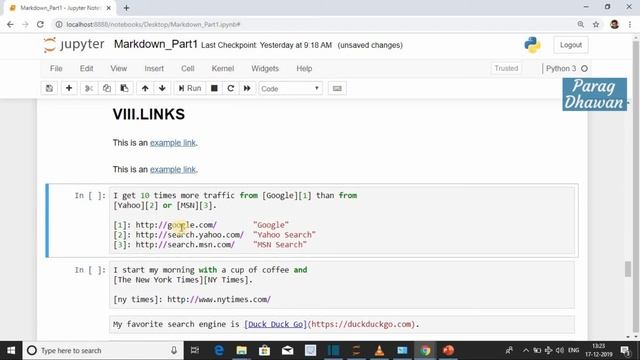Open a new browser tab

pyautogui.click(x=126, y=8)
